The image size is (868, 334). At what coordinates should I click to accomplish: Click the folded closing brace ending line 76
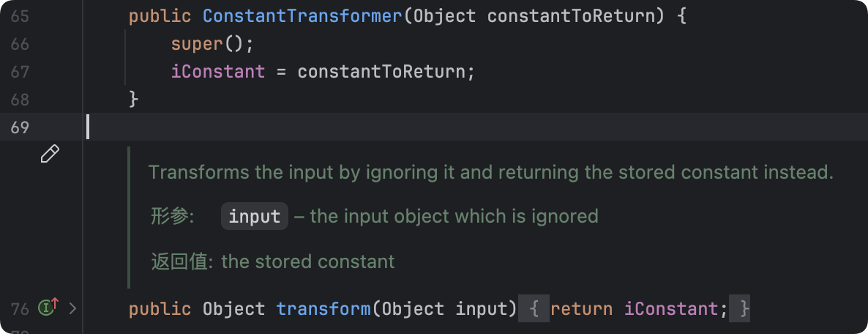[744, 309]
